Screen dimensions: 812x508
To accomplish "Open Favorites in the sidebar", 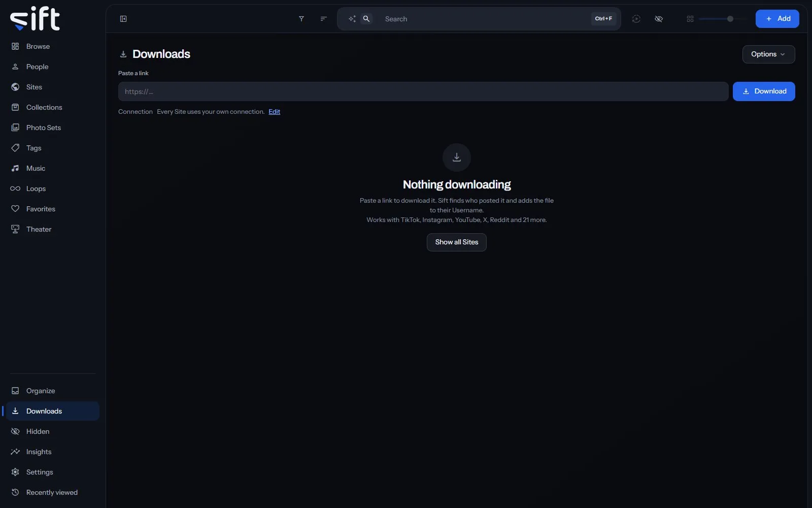I will pyautogui.click(x=53, y=209).
